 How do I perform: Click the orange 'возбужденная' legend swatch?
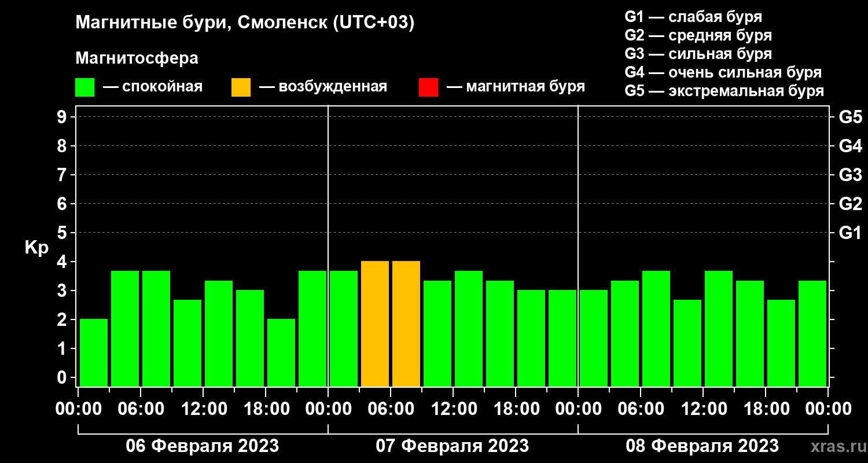tap(241, 87)
